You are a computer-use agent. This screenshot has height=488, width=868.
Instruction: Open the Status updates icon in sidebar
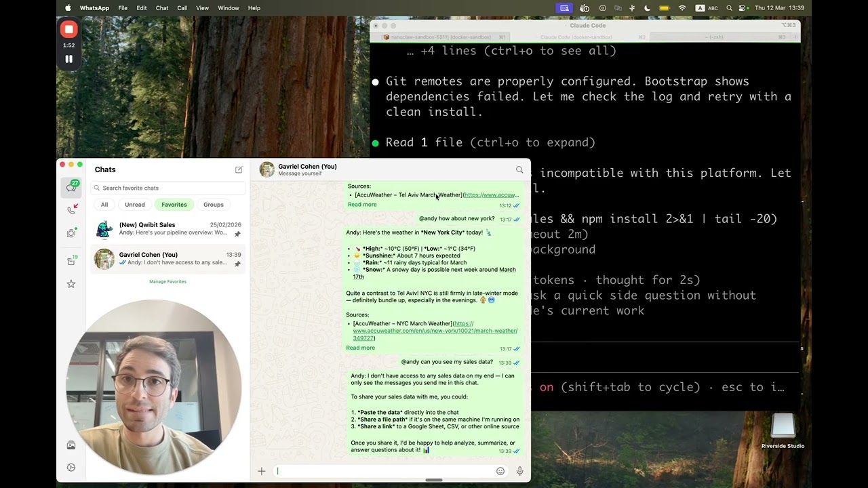coord(71,233)
